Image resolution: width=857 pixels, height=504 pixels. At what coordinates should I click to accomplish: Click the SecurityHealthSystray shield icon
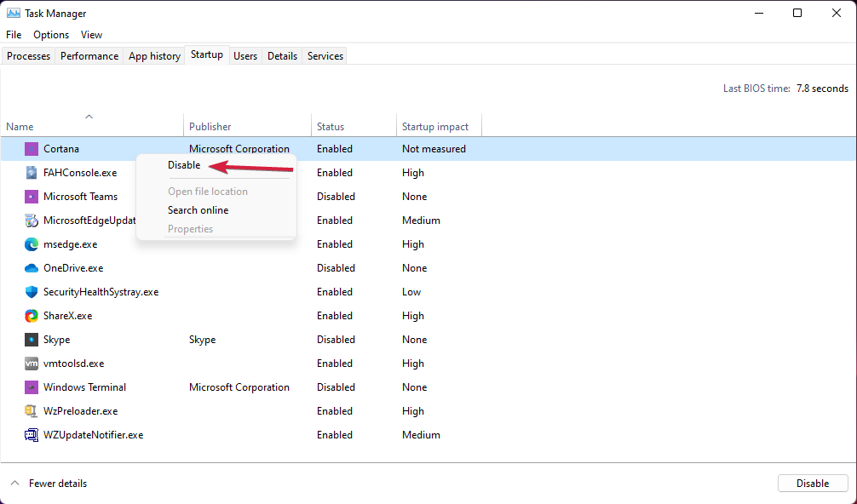[32, 292]
